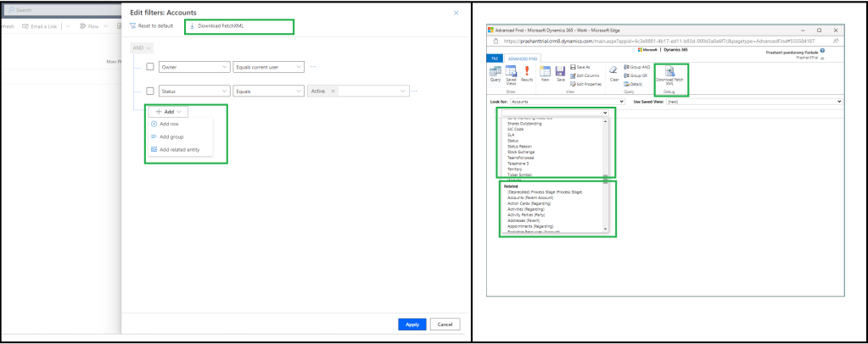Image resolution: width=868 pixels, height=344 pixels.
Task: Click the field list scrollbar thumb
Action: point(605,179)
